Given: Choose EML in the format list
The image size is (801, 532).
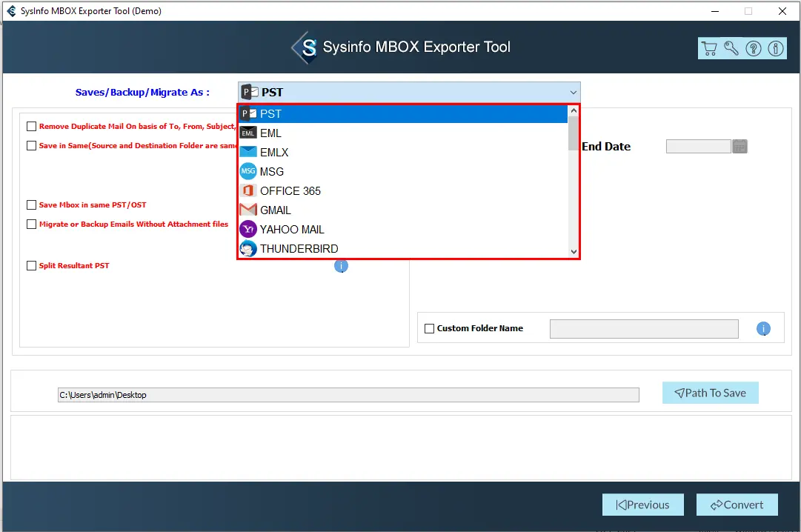Looking at the screenshot, I should (x=403, y=133).
